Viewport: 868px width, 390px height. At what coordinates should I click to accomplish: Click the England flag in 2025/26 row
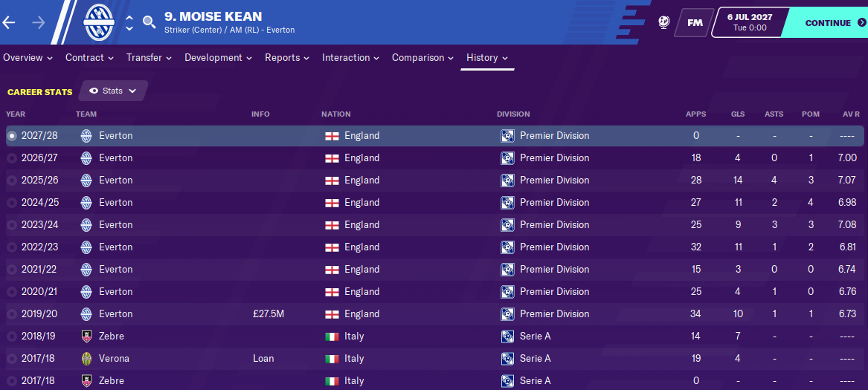[x=331, y=180]
